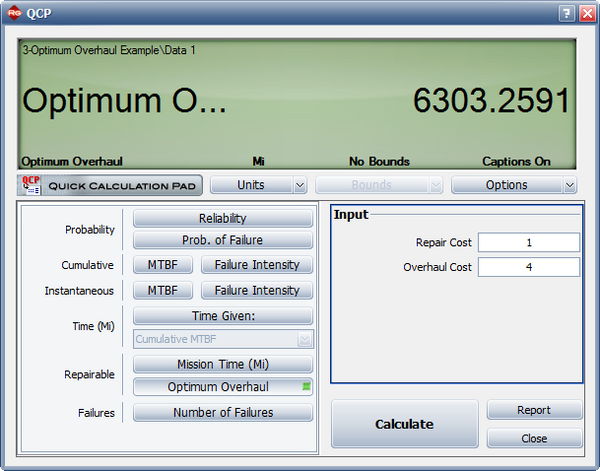Click the Overhaul Cost input field
600x471 pixels.
529,267
